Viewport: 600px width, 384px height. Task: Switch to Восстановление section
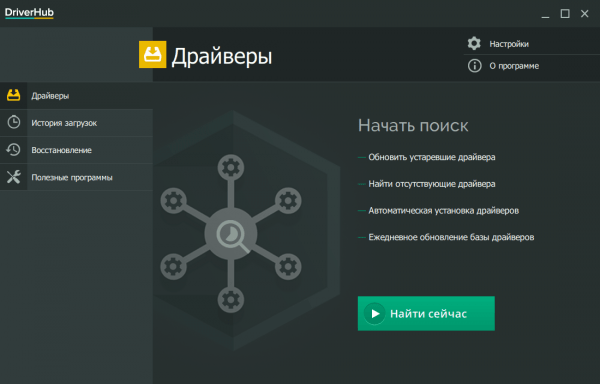[77, 150]
